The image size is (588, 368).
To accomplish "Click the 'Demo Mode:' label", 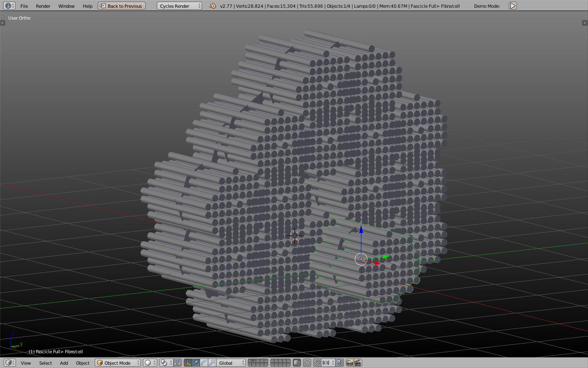I will pos(487,6).
